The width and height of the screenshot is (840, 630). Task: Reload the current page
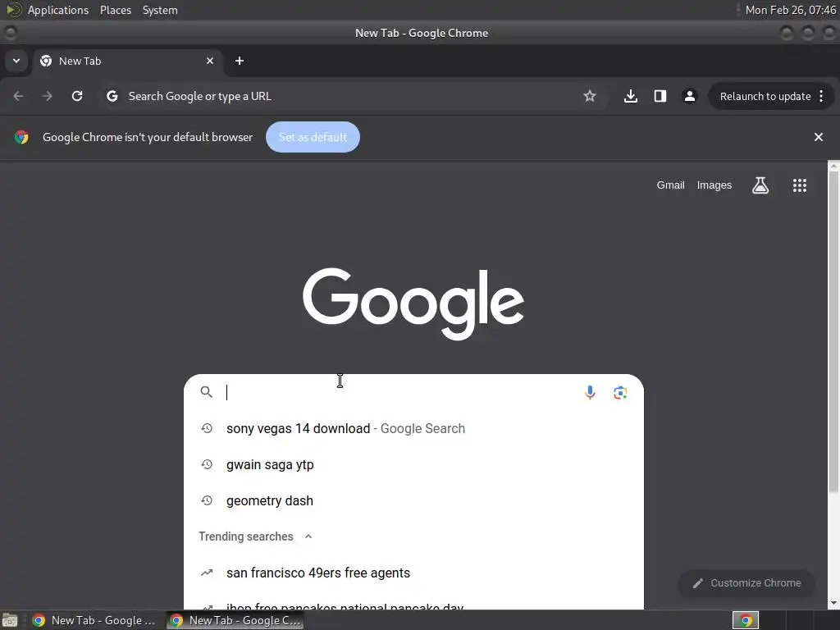pyautogui.click(x=77, y=97)
